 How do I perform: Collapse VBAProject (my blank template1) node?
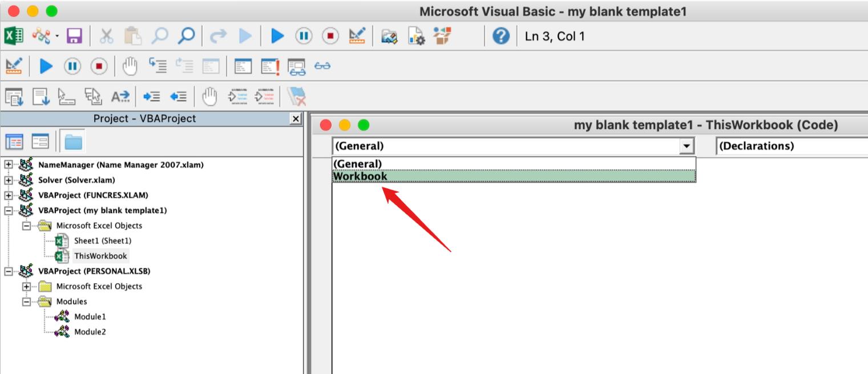(x=8, y=210)
